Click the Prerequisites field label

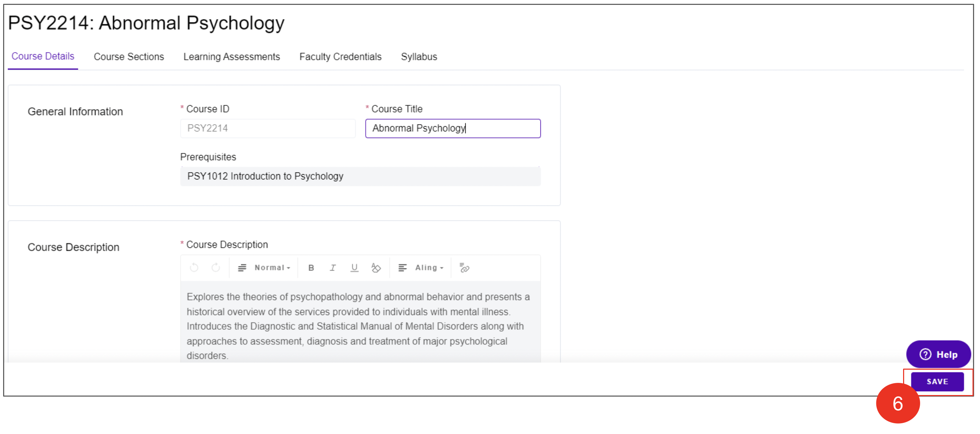coord(208,157)
